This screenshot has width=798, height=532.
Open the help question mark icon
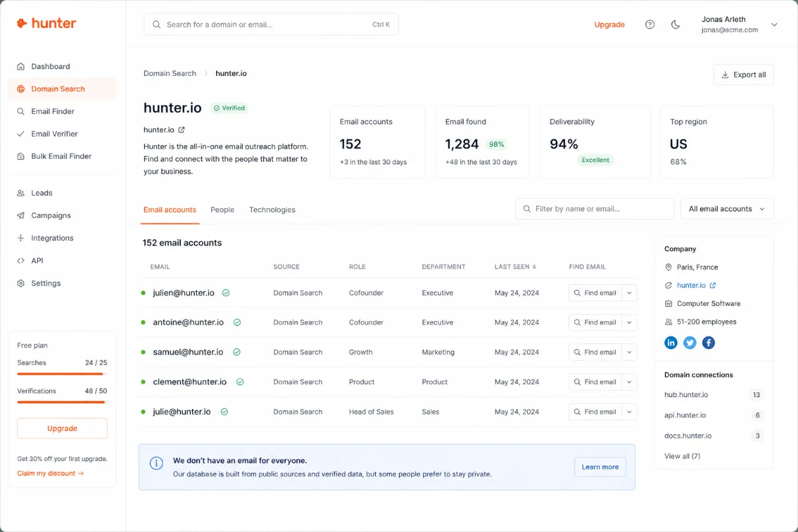[650, 25]
